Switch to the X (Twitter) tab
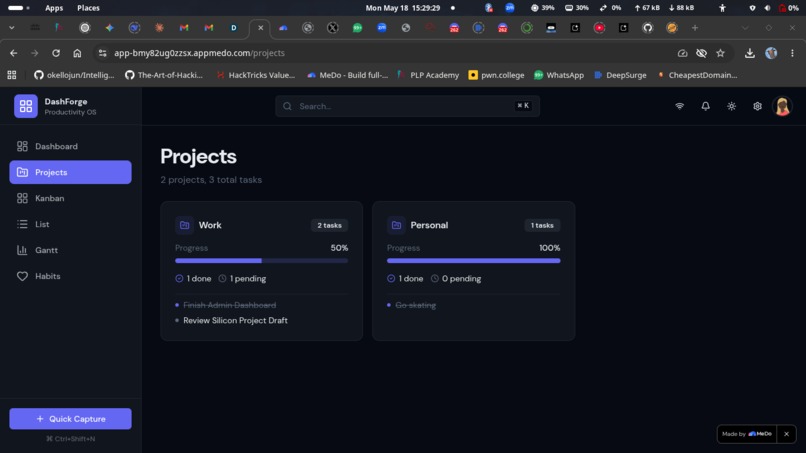 (333, 28)
